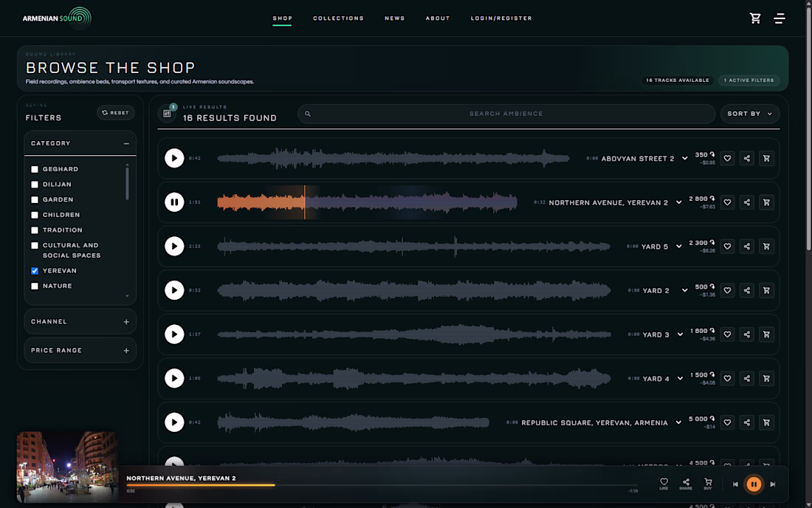Collapse the Category filter section

coord(80,143)
